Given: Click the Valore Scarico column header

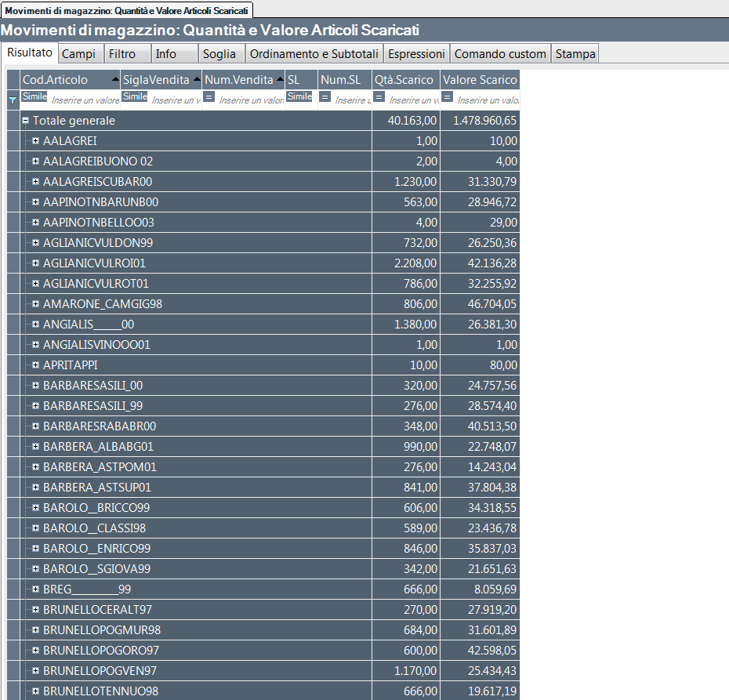Looking at the screenshot, I should [479, 80].
